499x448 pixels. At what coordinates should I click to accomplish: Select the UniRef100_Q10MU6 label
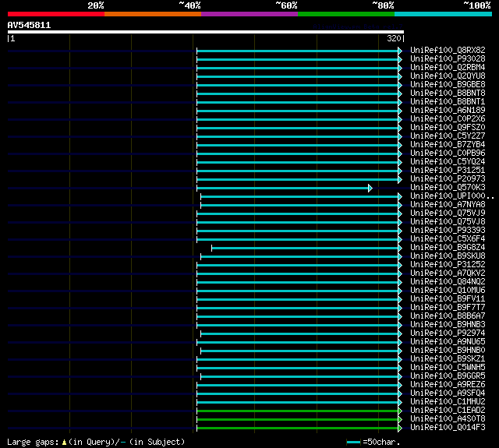(448, 291)
